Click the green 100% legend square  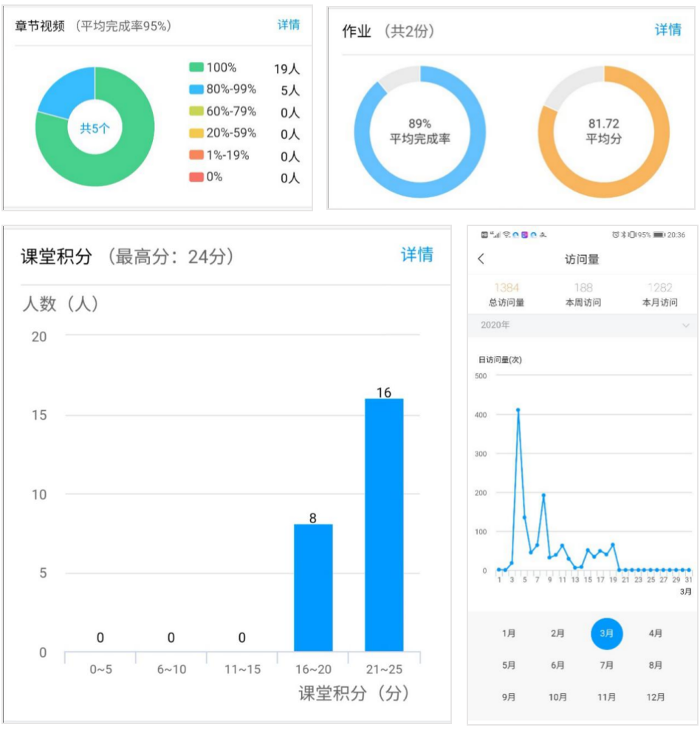pos(196,68)
